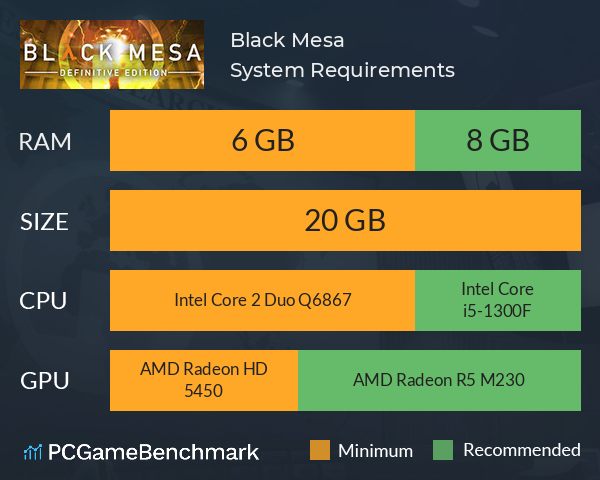The image size is (600, 480).
Task: Click the orange Minimum legend swatch
Action: [320, 450]
